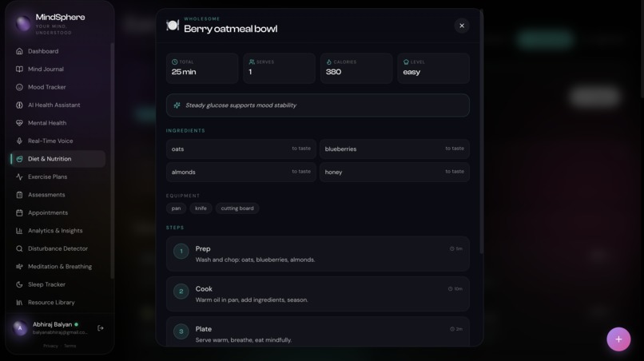Click the 5m time badge on Prep step
The height and width of the screenshot is (361, 644).
pyautogui.click(x=456, y=248)
